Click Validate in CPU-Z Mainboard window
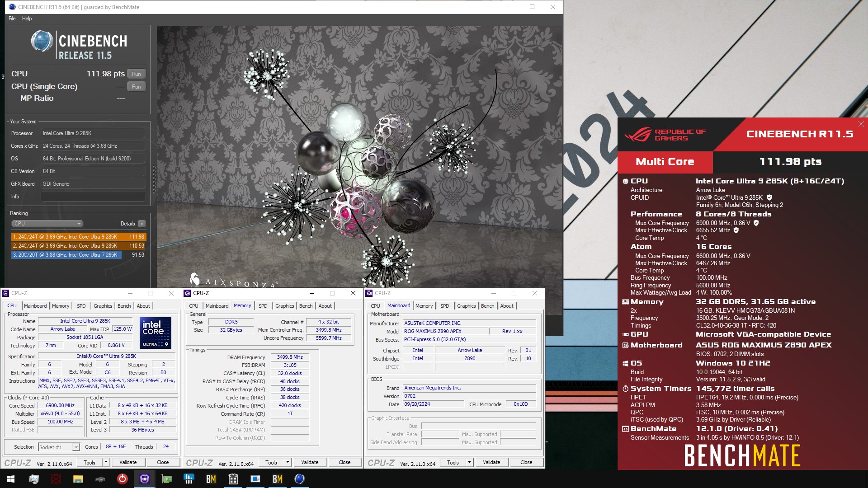The height and width of the screenshot is (488, 868). tap(491, 462)
